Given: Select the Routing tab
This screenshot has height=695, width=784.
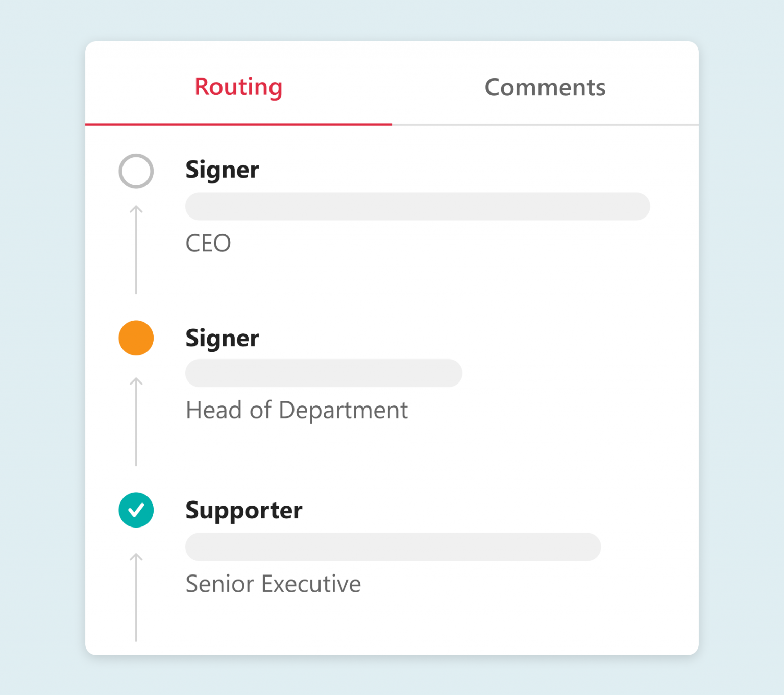Looking at the screenshot, I should tap(238, 87).
